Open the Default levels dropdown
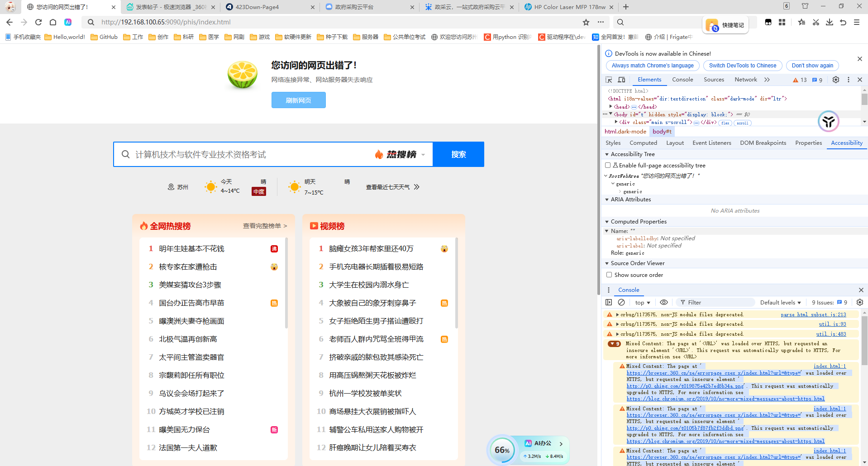The width and height of the screenshot is (868, 466). click(781, 303)
